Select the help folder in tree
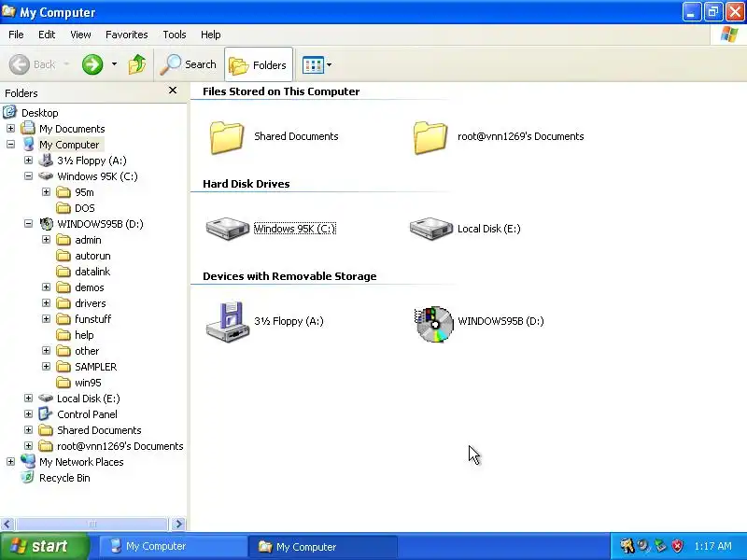 84,335
